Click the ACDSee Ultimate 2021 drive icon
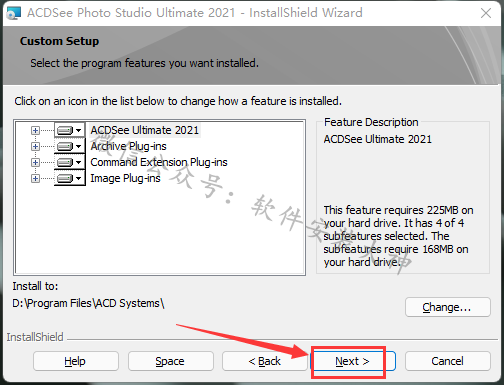504x385 pixels. tap(65, 130)
